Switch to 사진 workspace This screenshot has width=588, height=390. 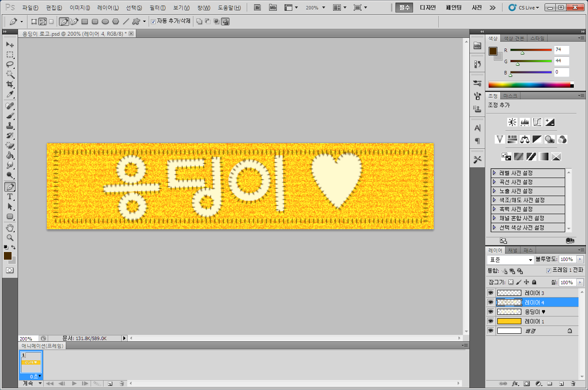coord(477,8)
